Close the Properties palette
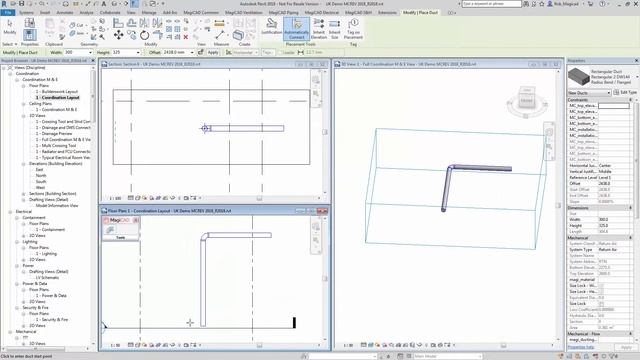The image size is (640, 360). click(636, 60)
